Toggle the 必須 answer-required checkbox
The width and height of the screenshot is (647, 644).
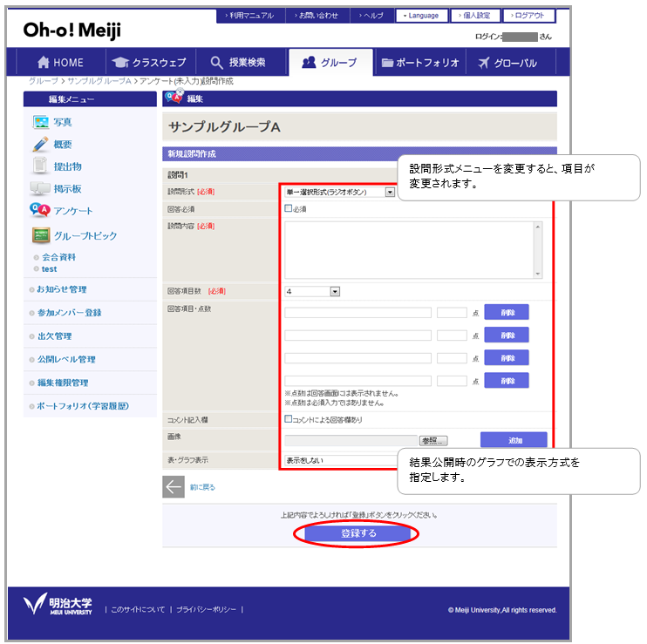[x=288, y=208]
